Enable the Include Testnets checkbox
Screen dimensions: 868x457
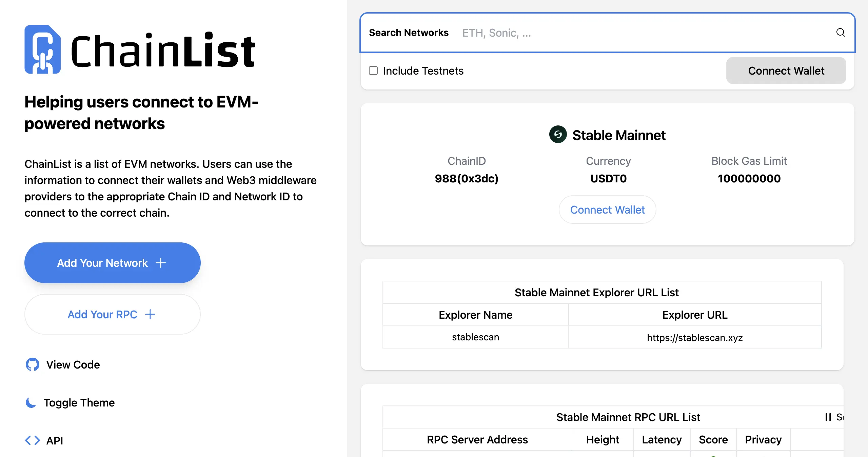pos(373,71)
